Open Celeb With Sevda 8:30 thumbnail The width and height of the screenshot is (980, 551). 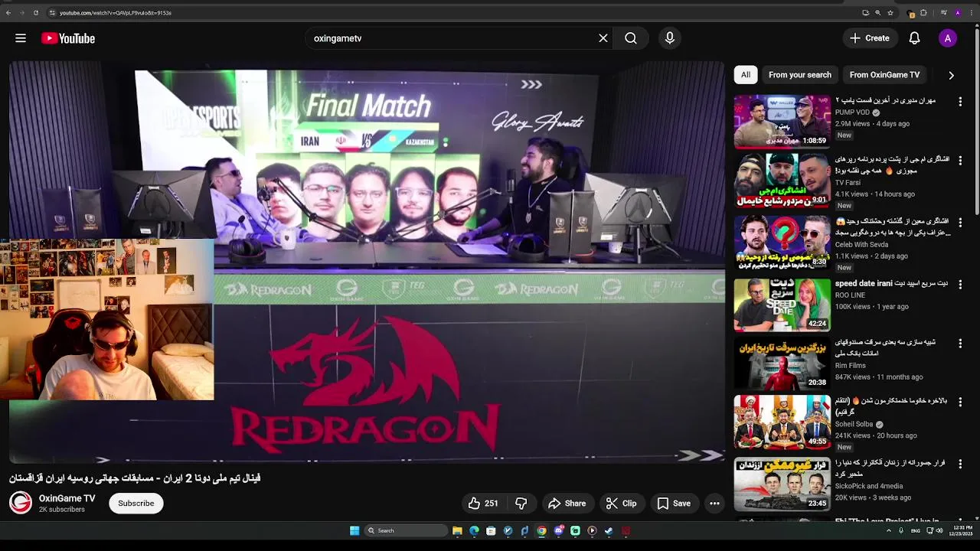(782, 242)
